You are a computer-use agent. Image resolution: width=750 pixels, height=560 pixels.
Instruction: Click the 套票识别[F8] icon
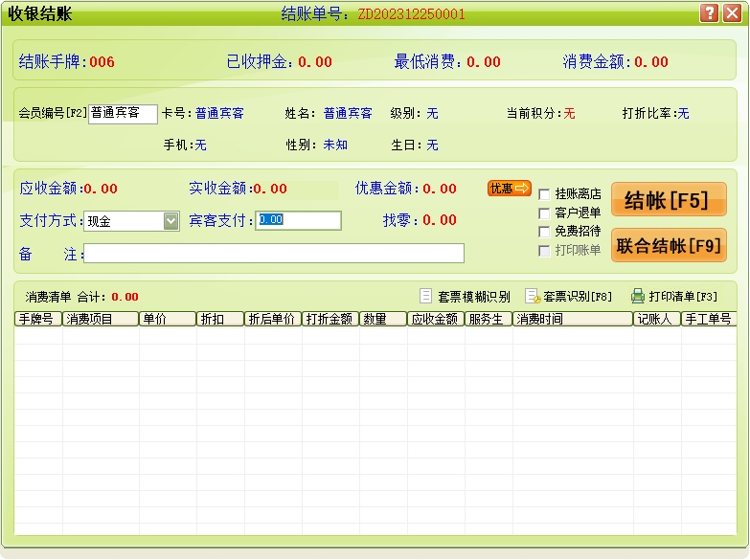533,296
